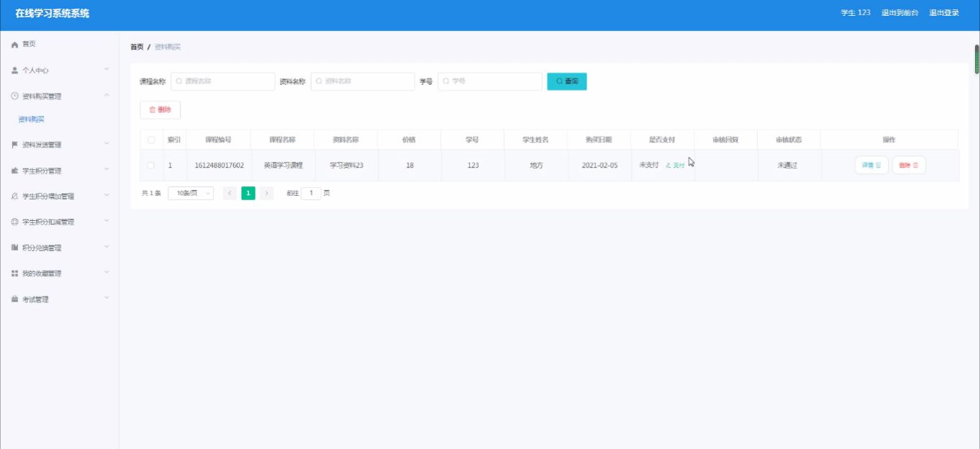The height and width of the screenshot is (449, 980).
Task: Click 退出登录 in the top bar
Action: click(x=944, y=13)
